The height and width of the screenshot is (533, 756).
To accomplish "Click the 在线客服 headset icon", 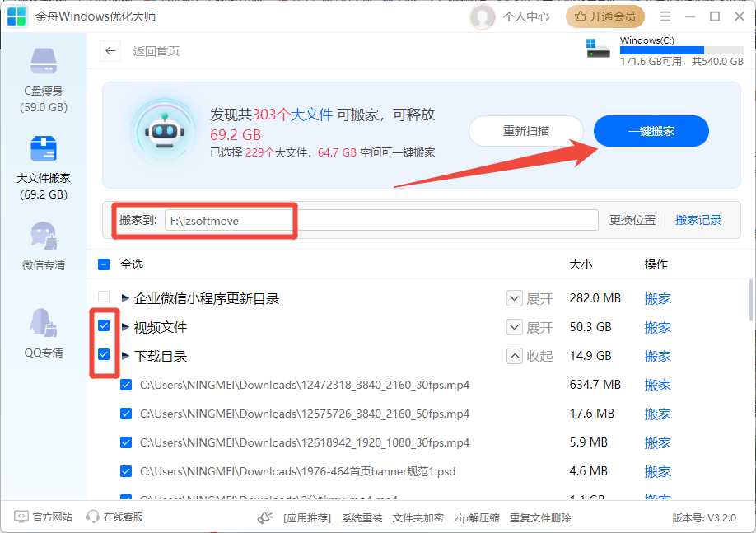I will pos(92,517).
